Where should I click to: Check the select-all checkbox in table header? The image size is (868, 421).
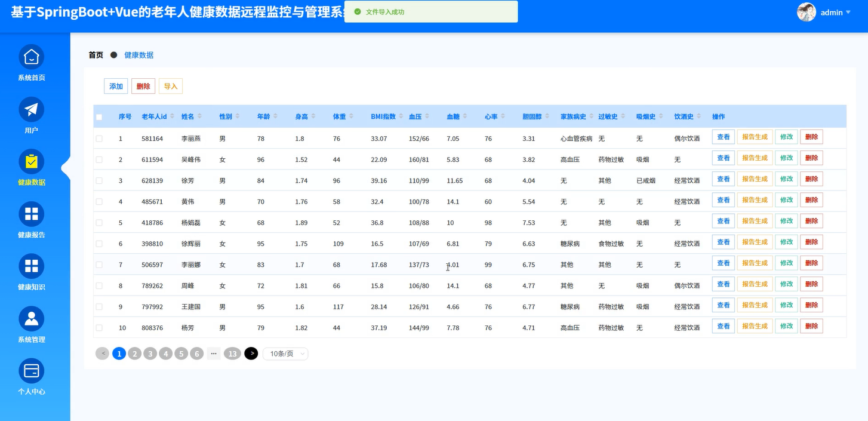(x=99, y=116)
